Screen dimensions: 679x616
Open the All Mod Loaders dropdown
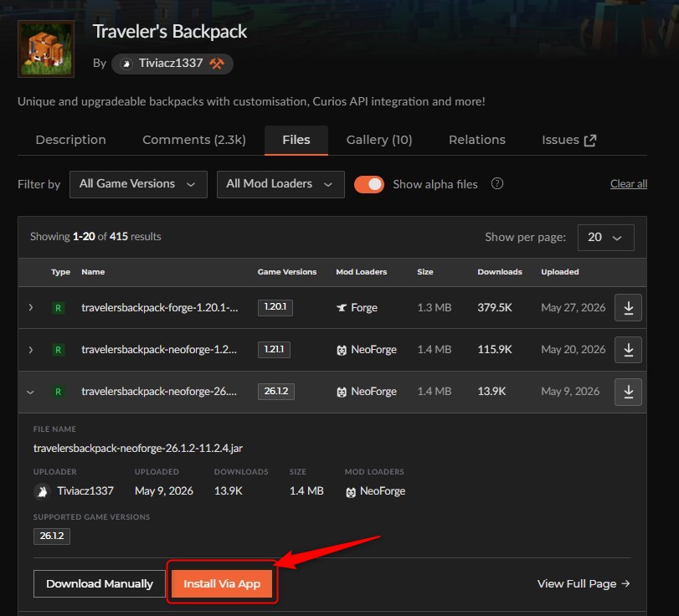[x=280, y=184]
